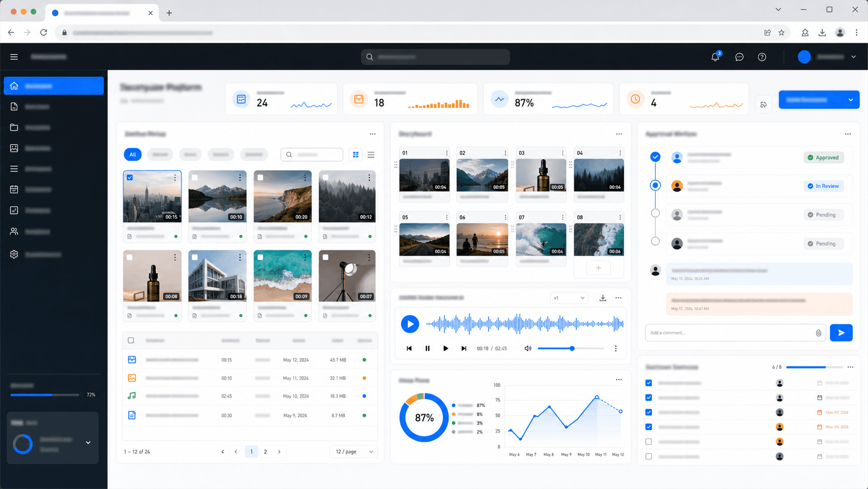The height and width of the screenshot is (489, 868).
Task: Open the chart analytics icon in the sidebar
Action: coord(14,210)
